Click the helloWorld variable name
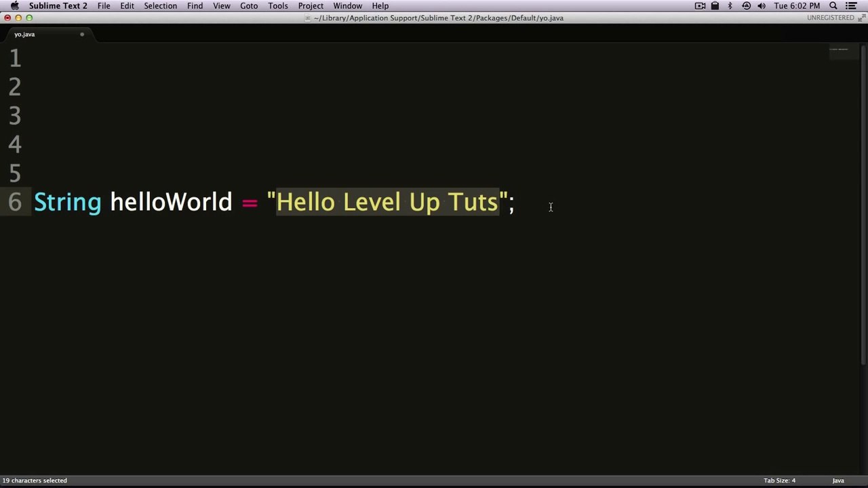 pyautogui.click(x=171, y=201)
